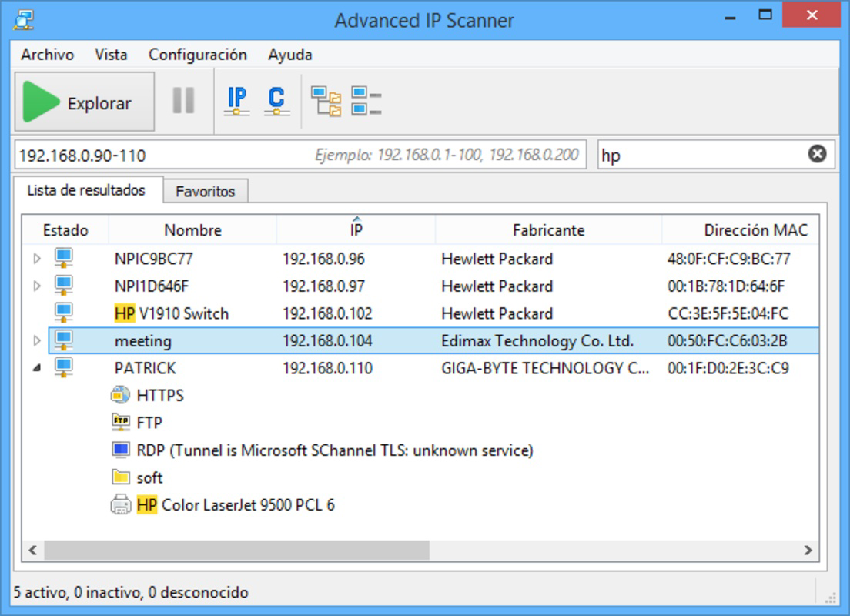Open the FTP service icon under PATRICK
Screen dimensions: 850x616
(119, 422)
